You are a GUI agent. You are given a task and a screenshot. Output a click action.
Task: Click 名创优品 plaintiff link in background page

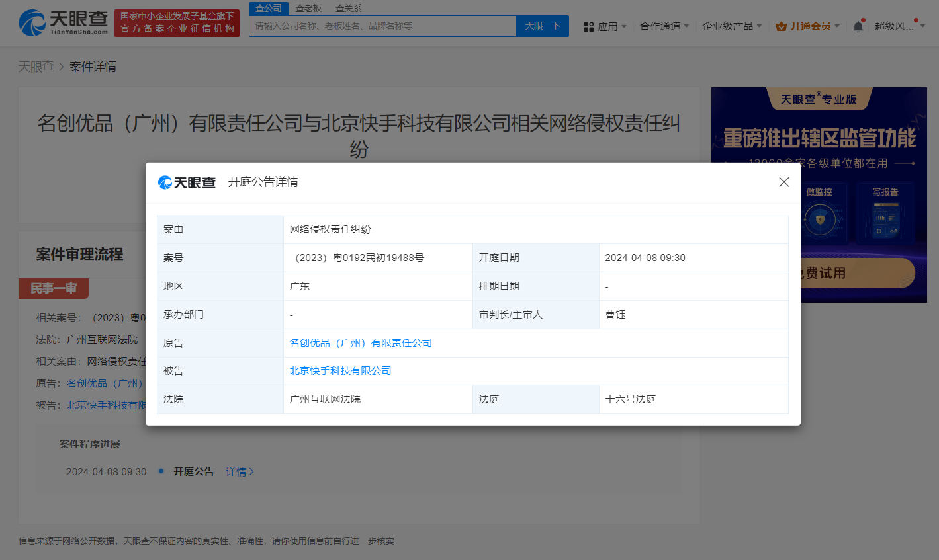coord(105,383)
